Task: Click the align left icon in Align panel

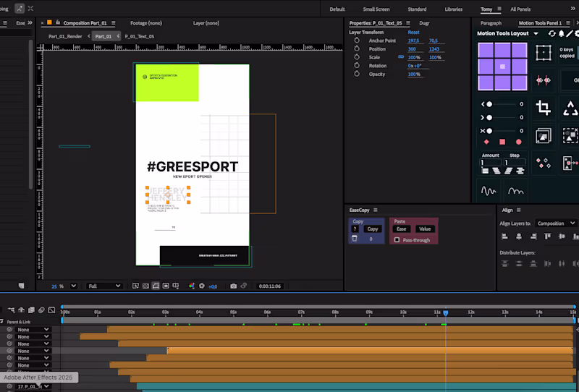Action: pos(504,237)
